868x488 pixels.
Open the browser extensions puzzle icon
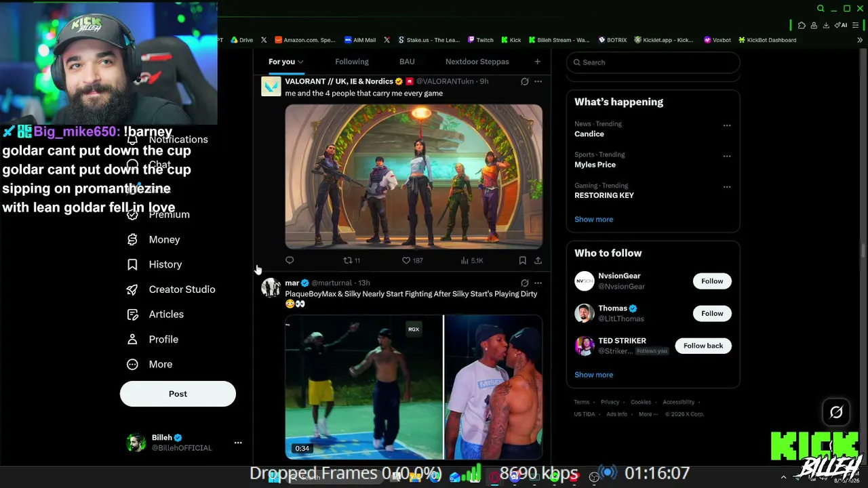(x=802, y=25)
